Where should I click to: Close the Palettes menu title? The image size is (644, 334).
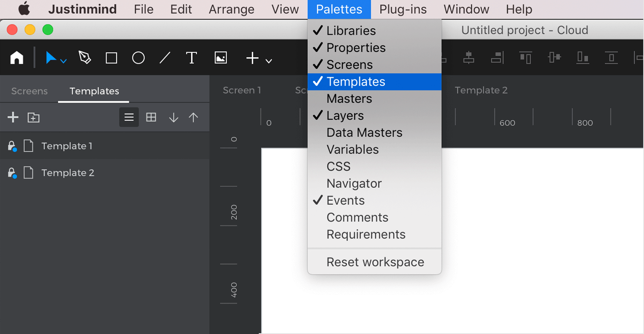click(339, 9)
